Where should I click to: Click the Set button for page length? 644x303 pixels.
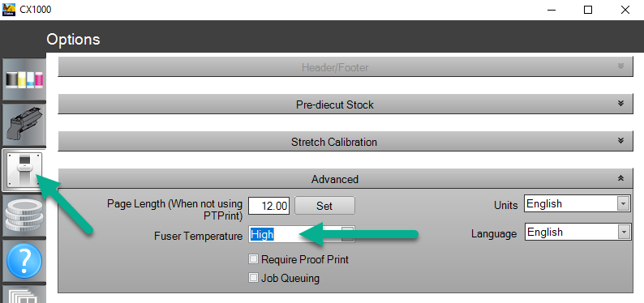[324, 206]
